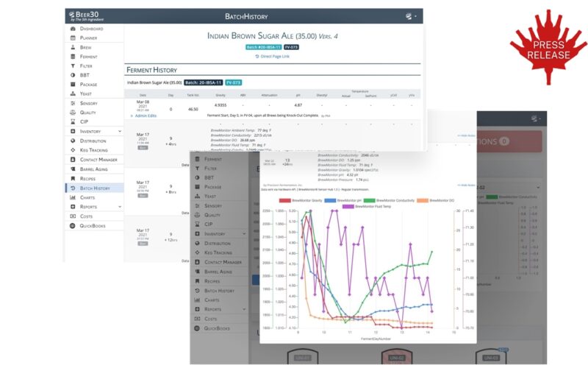Select Filter in dimmed lower sidebar
The image size is (588, 368).
point(210,169)
